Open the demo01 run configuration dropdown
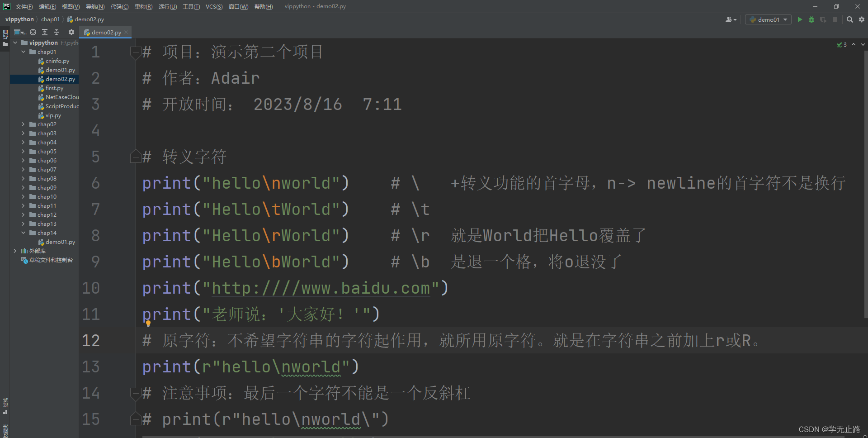 pyautogui.click(x=769, y=19)
